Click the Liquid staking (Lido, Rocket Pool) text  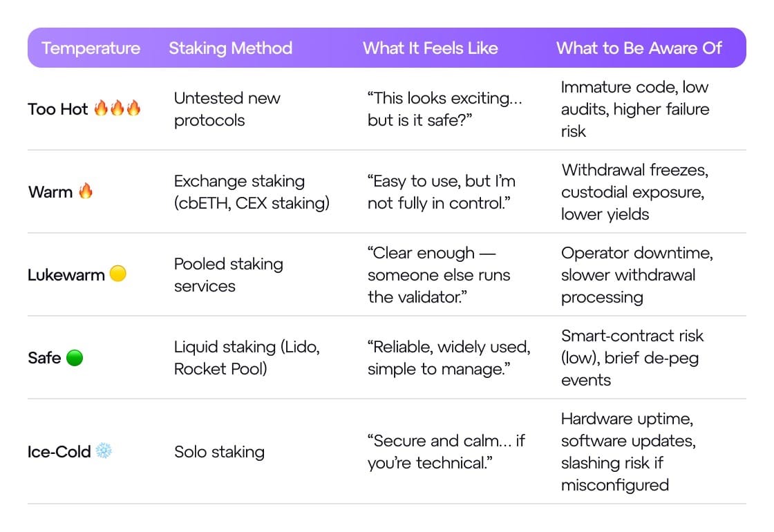coord(246,358)
